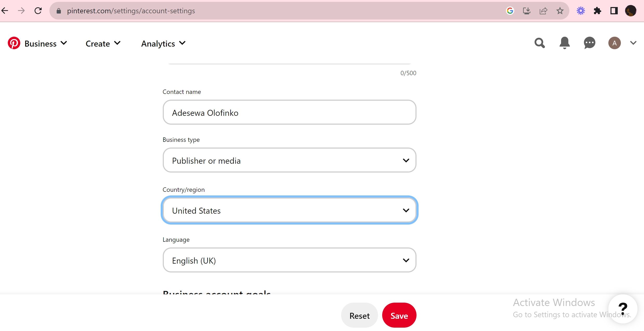644x331 pixels.
Task: Open the help question mark
Action: (623, 309)
